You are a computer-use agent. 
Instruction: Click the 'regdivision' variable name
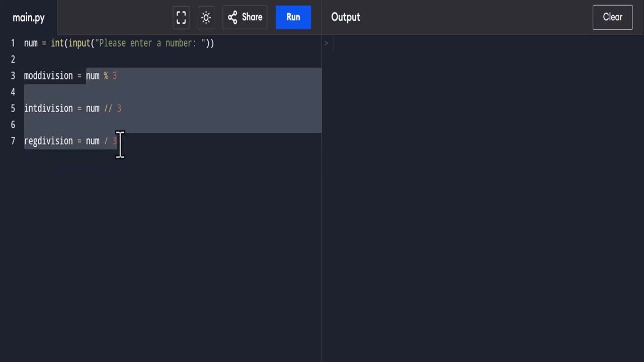48,141
